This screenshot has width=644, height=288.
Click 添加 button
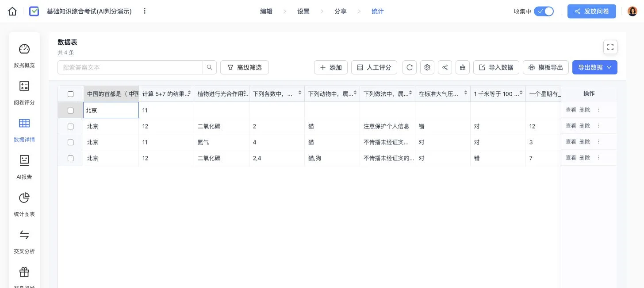(x=331, y=67)
